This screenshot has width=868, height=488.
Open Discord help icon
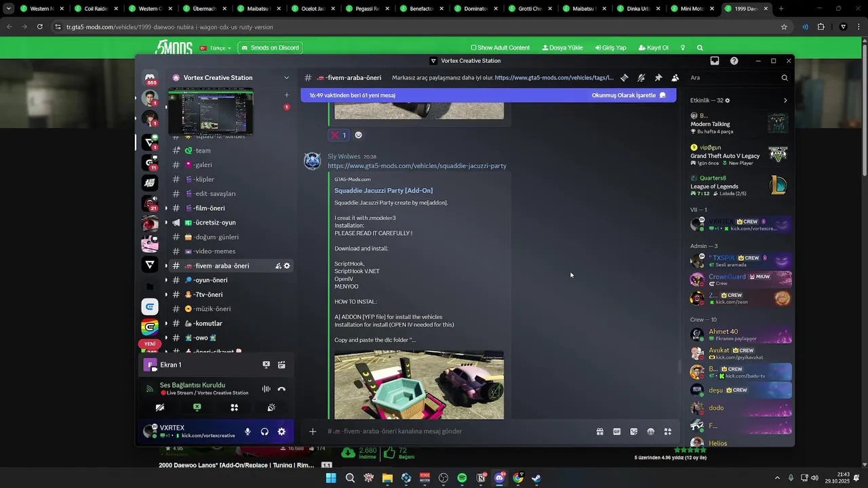coord(734,61)
